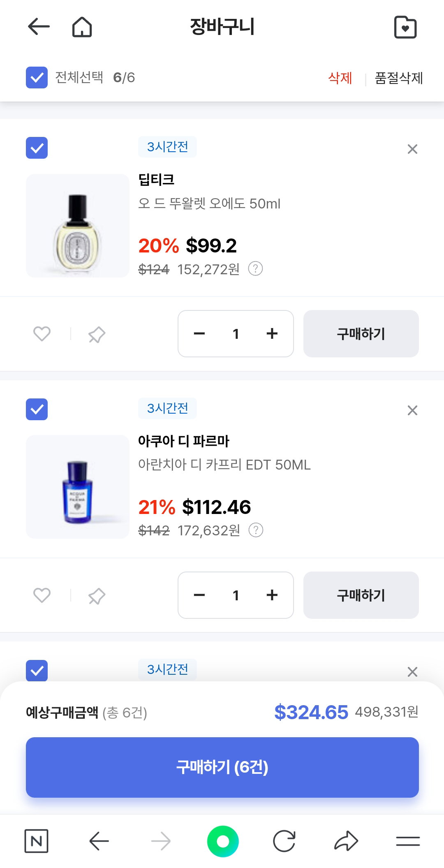Tap the blue 구매하기 (6건) button

(x=222, y=767)
